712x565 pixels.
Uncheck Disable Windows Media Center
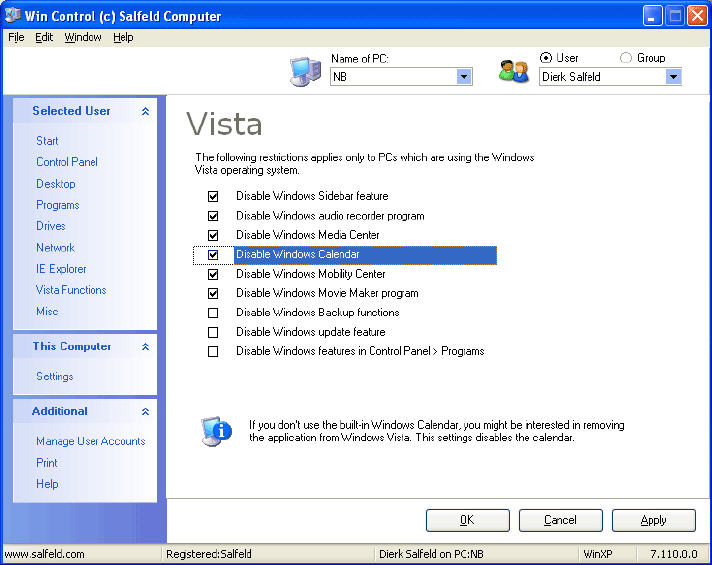coord(213,235)
